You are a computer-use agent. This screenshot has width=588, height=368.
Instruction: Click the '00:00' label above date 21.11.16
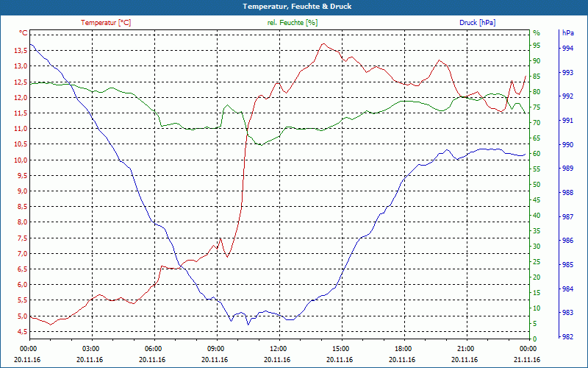[x=528, y=349]
